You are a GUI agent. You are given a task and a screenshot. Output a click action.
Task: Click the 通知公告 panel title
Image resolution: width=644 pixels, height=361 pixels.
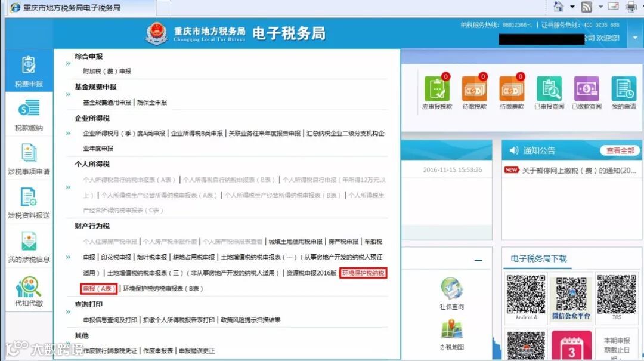tap(539, 150)
